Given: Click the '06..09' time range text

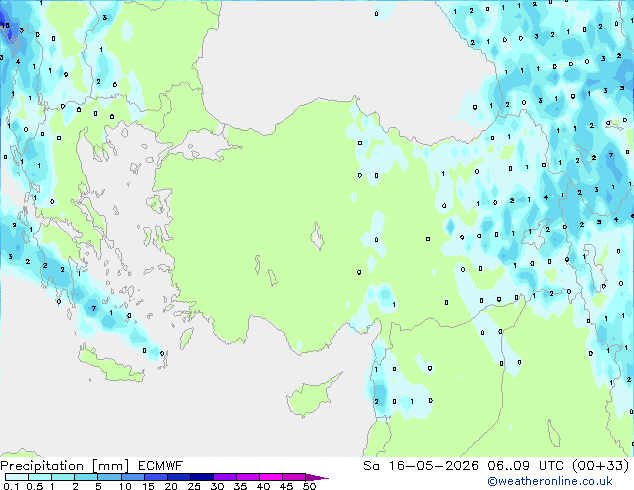Looking at the screenshot, I should tap(508, 466).
